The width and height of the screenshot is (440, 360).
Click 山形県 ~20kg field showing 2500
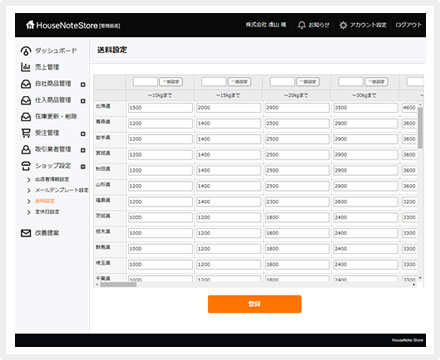pyautogui.click(x=297, y=186)
